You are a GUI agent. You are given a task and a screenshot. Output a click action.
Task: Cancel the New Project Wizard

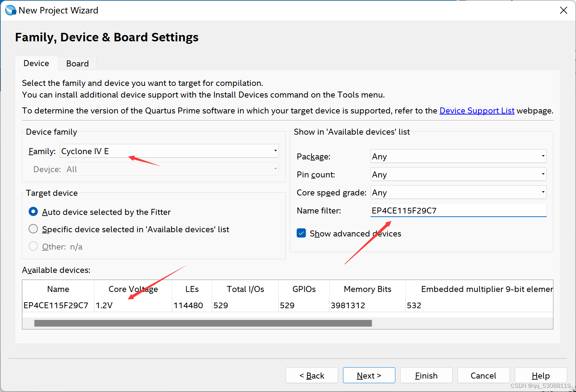point(484,375)
